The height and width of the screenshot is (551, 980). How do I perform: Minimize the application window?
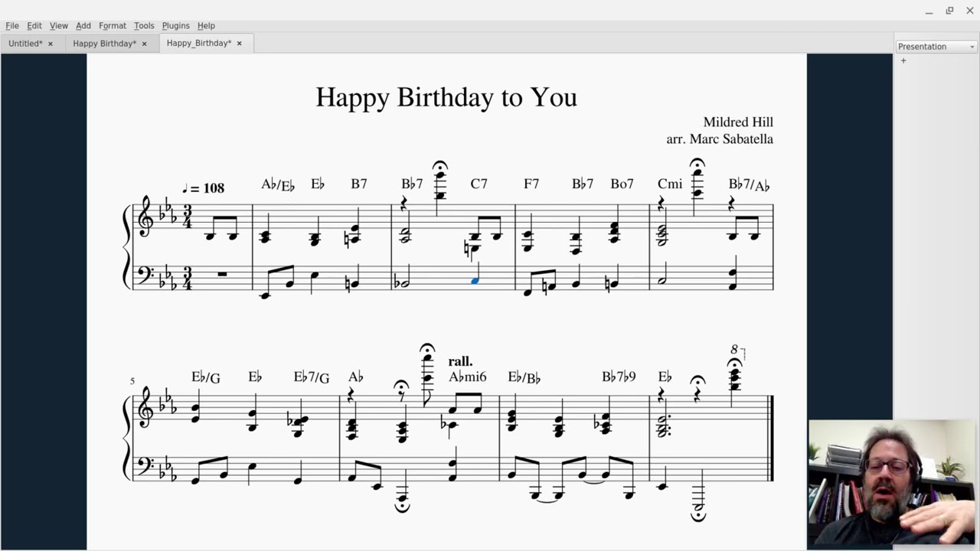click(929, 11)
